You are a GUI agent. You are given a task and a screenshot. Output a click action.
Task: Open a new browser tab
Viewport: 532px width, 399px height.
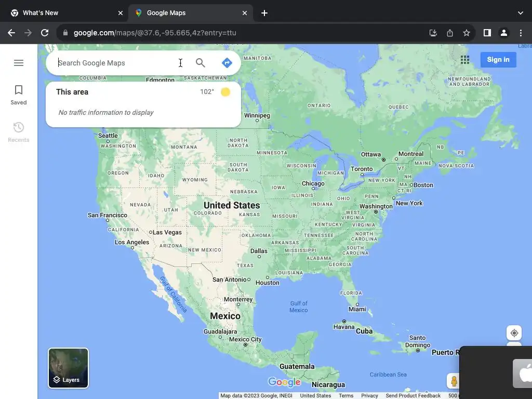[x=264, y=13]
